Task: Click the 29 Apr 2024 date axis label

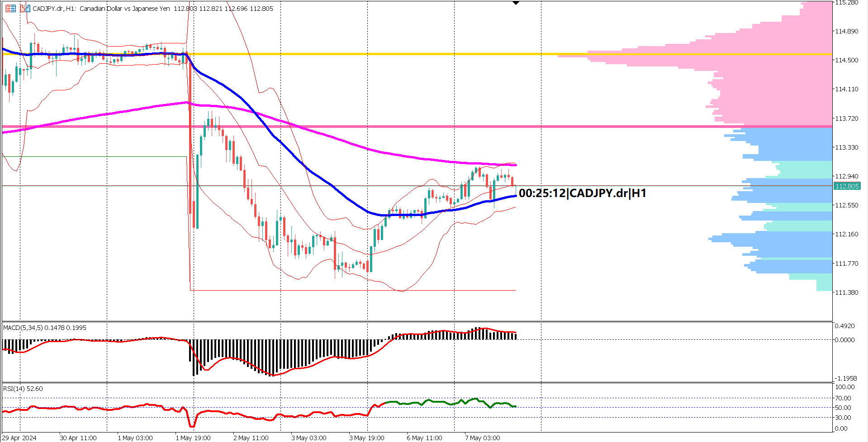Action: pos(18,437)
